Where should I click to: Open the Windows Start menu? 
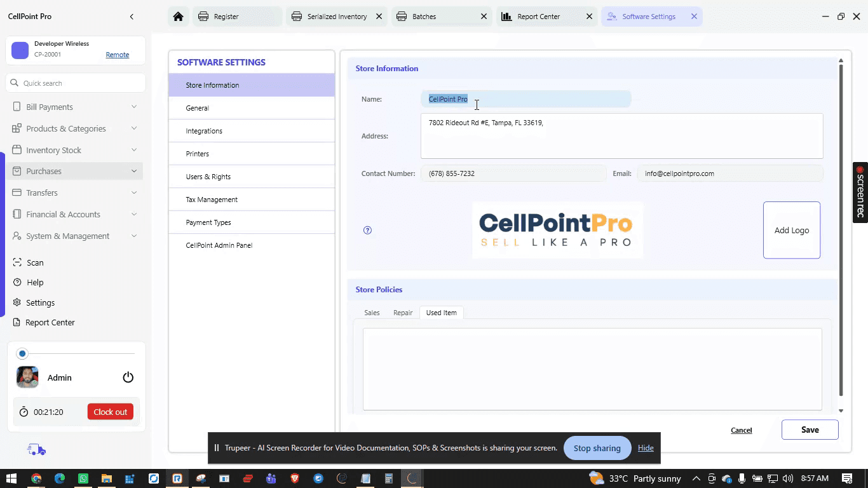coord(11,478)
